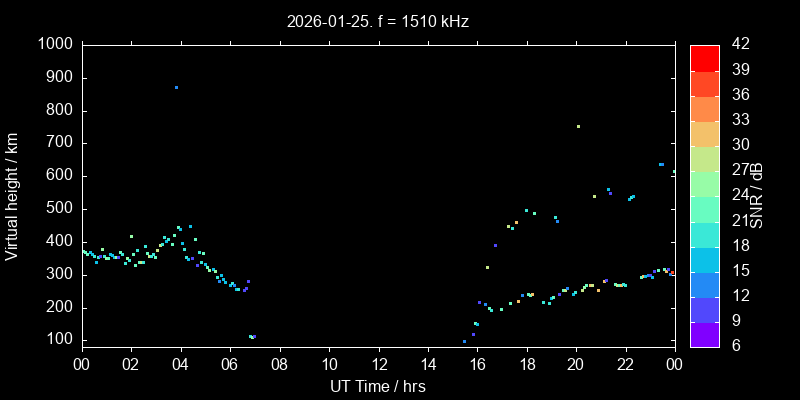Image resolution: width=800 pixels, height=400 pixels.
Task: Click the purple swatch at bottom of colorbar
Action: coord(705,334)
